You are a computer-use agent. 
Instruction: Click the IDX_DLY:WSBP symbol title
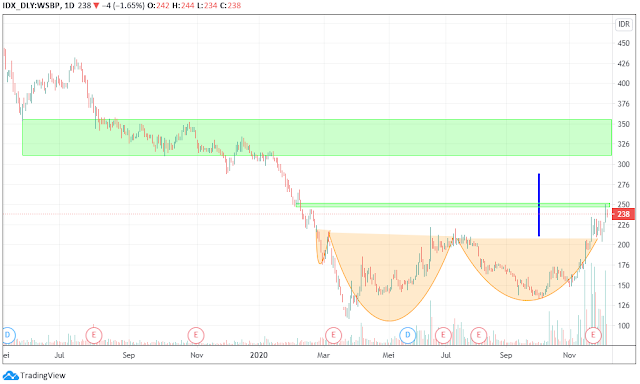point(31,6)
